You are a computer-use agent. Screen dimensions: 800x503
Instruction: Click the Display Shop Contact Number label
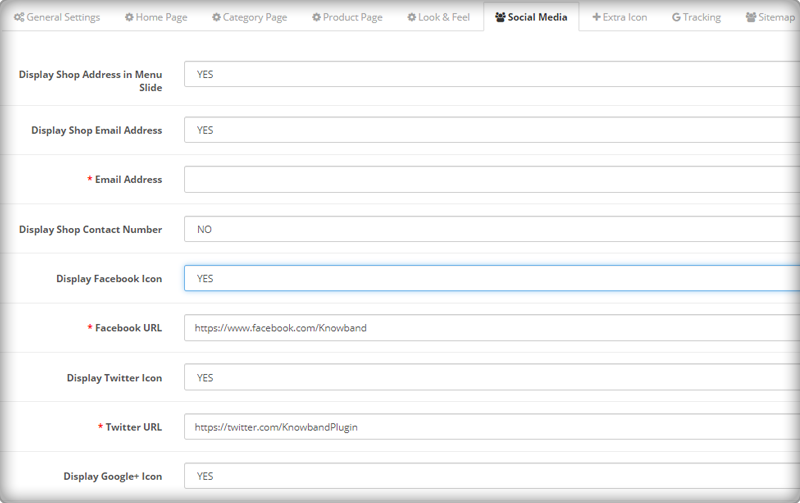[x=90, y=230]
